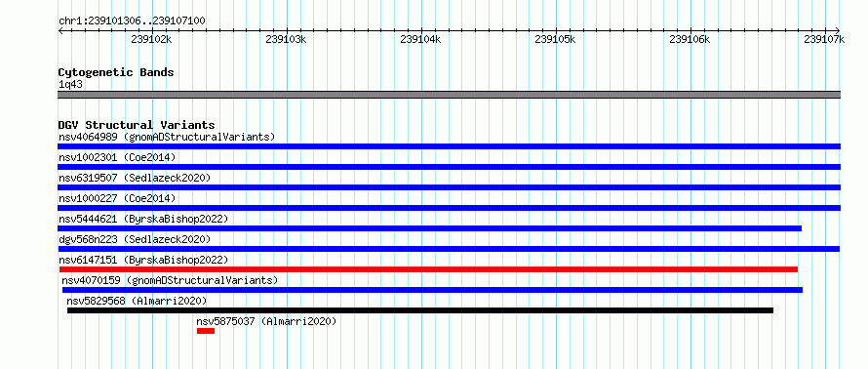The width and height of the screenshot is (868, 369).
Task: Select the black bar for nsv5829568
Action: 420,310
